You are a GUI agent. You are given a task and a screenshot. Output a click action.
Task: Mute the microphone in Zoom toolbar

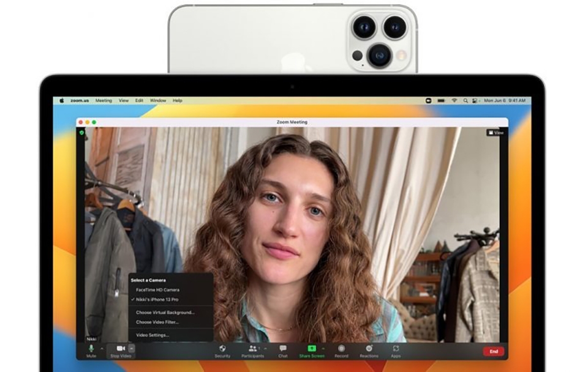91,351
